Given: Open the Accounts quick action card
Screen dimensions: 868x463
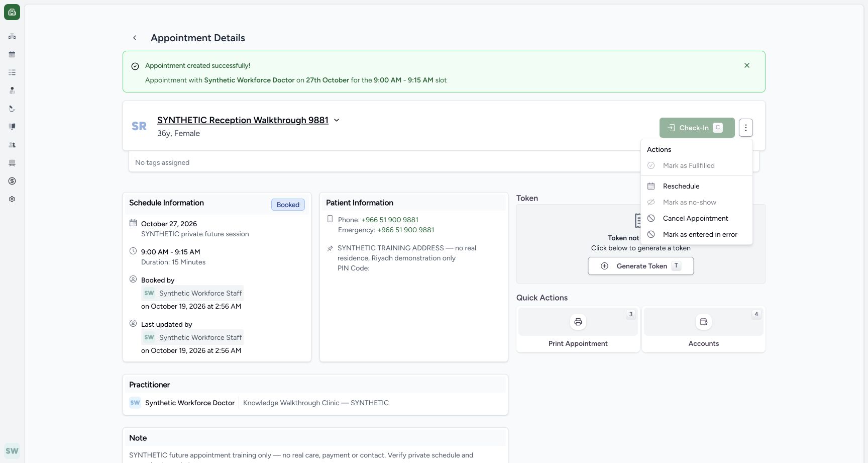Looking at the screenshot, I should (704, 329).
